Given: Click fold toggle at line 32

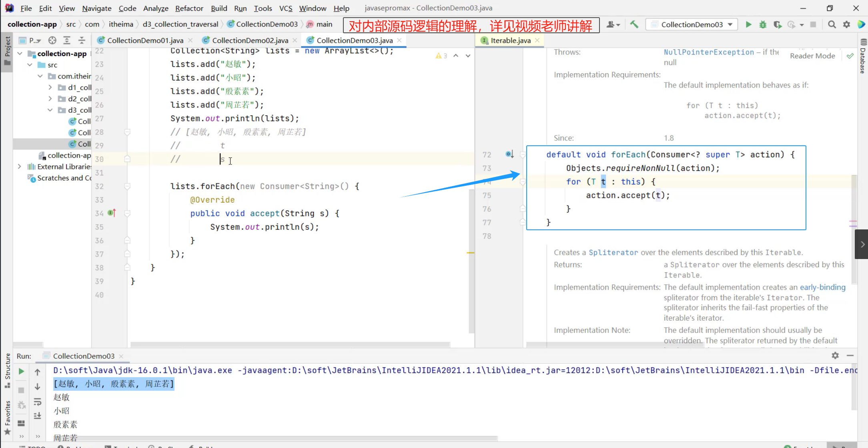Looking at the screenshot, I should click(127, 186).
